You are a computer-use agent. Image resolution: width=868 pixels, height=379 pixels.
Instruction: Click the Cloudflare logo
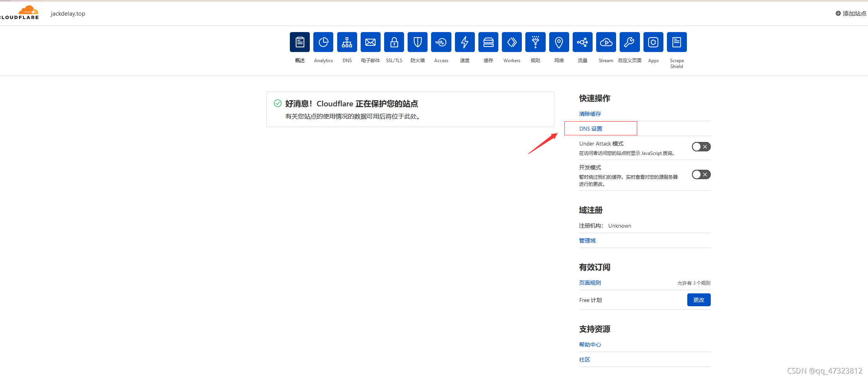[x=20, y=12]
